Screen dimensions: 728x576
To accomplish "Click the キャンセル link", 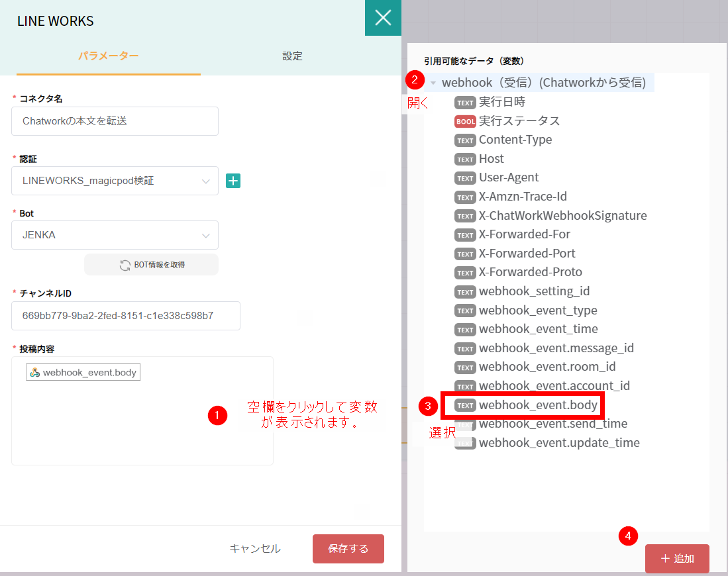I will coord(254,548).
